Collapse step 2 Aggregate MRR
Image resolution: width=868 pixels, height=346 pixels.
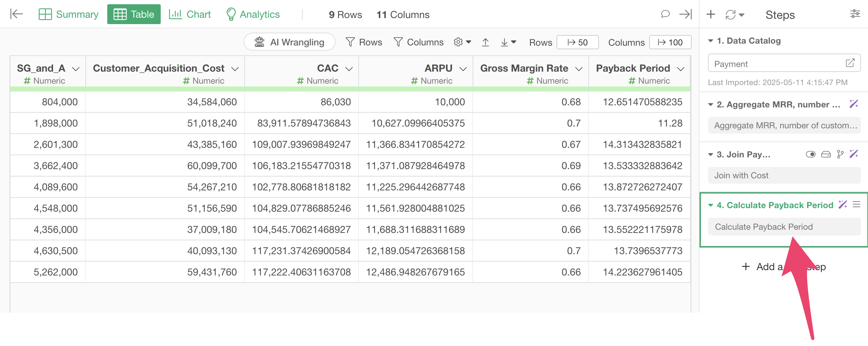[710, 105]
